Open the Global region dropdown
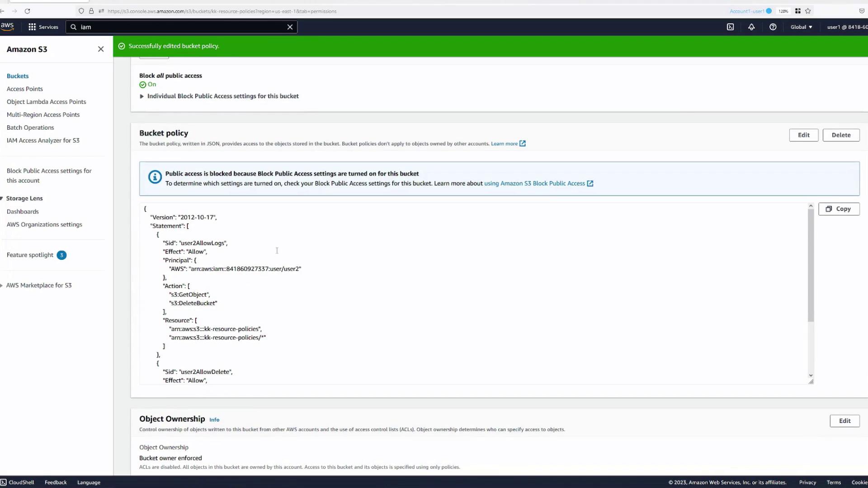The image size is (868, 488). click(x=801, y=27)
